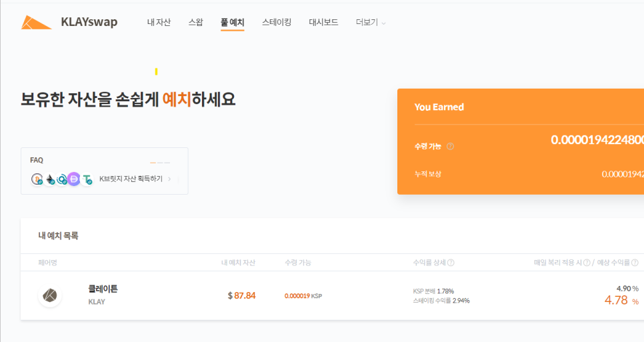This screenshot has width=644, height=342.
Task: Click the FAQ heading
Action: pyautogui.click(x=37, y=160)
